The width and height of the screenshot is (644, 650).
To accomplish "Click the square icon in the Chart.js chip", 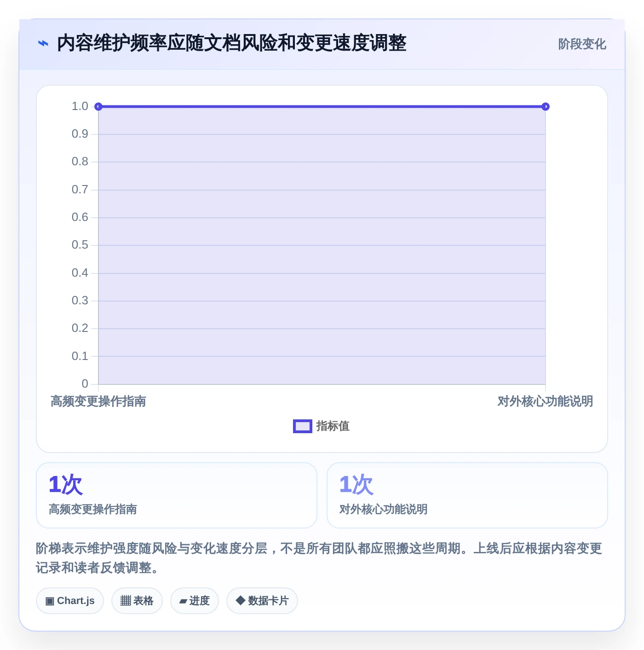I will (50, 601).
